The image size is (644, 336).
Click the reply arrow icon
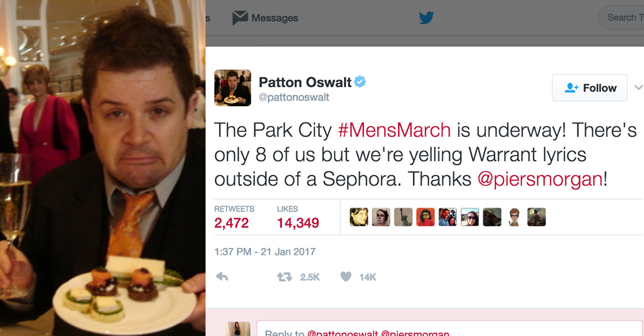pos(221,277)
